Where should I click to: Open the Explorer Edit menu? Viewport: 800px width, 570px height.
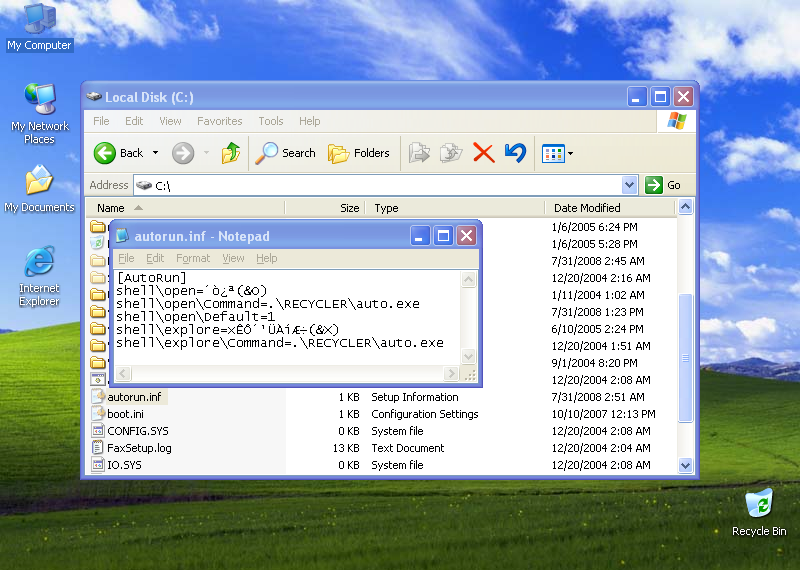pyautogui.click(x=134, y=121)
